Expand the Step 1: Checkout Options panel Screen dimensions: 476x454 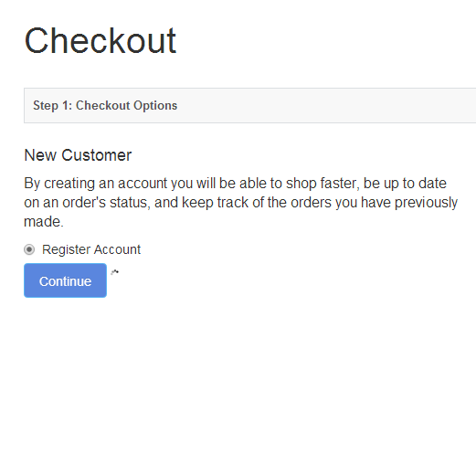[249, 106]
